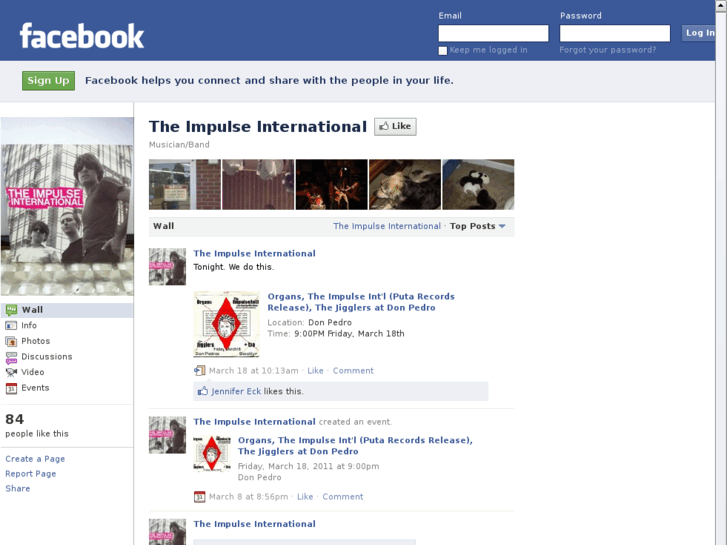Viewport: 727px width, 545px height.
Task: Open the band profile picture
Action: [x=67, y=206]
